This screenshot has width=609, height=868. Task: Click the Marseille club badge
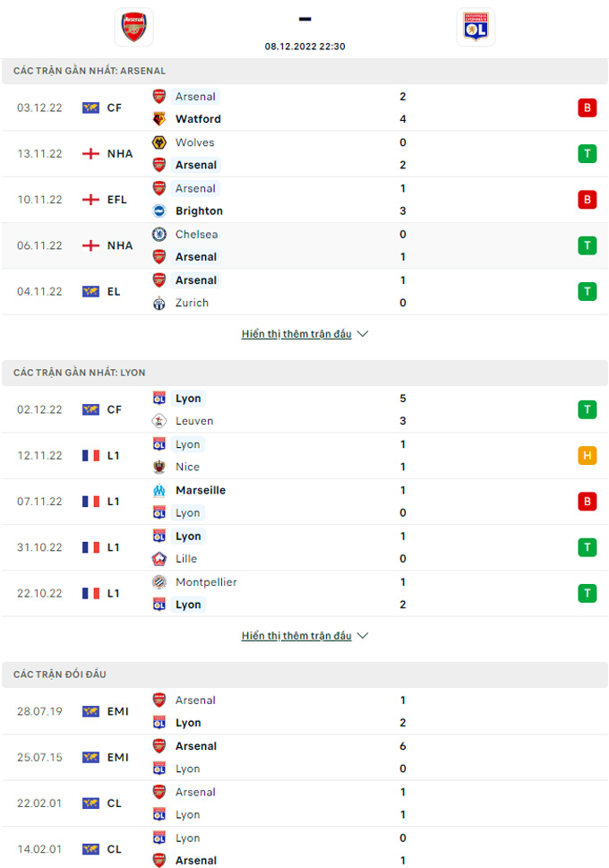[x=159, y=491]
